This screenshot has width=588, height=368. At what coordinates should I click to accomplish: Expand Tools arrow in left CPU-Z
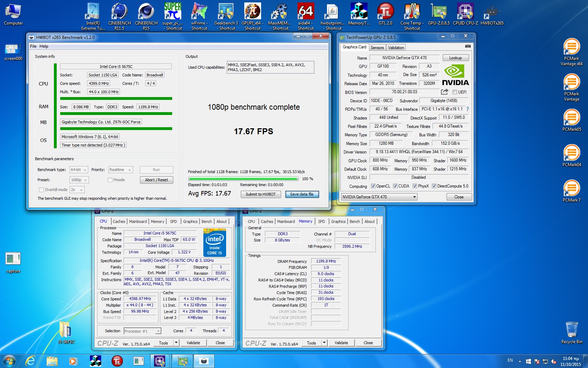point(176,343)
